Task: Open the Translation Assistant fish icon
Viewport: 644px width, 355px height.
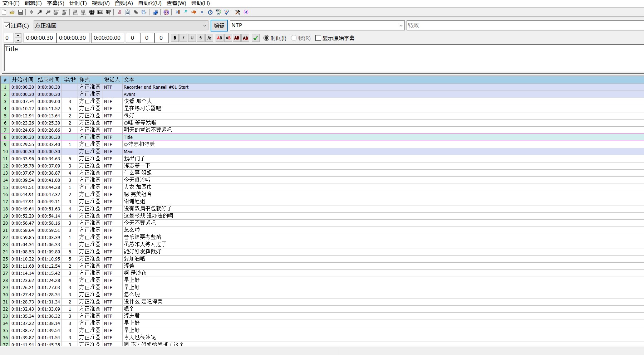Action: point(194,12)
